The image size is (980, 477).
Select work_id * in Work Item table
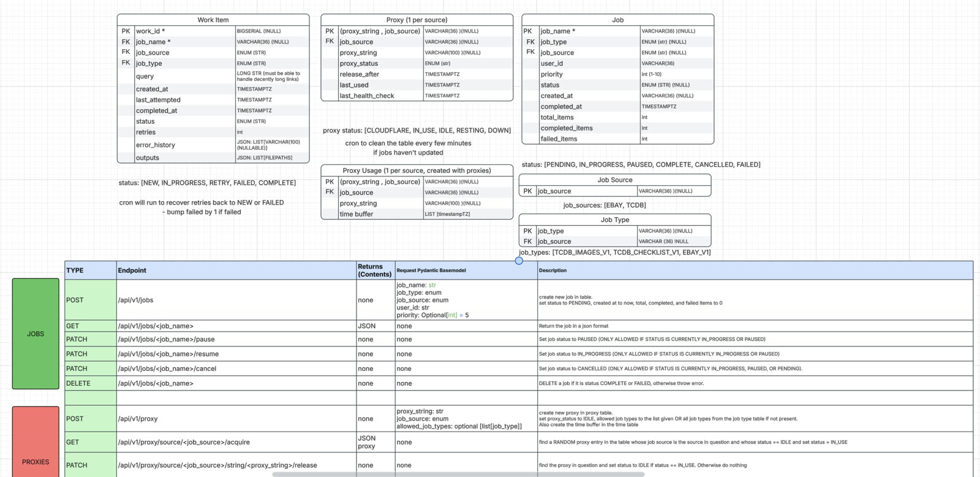185,31
